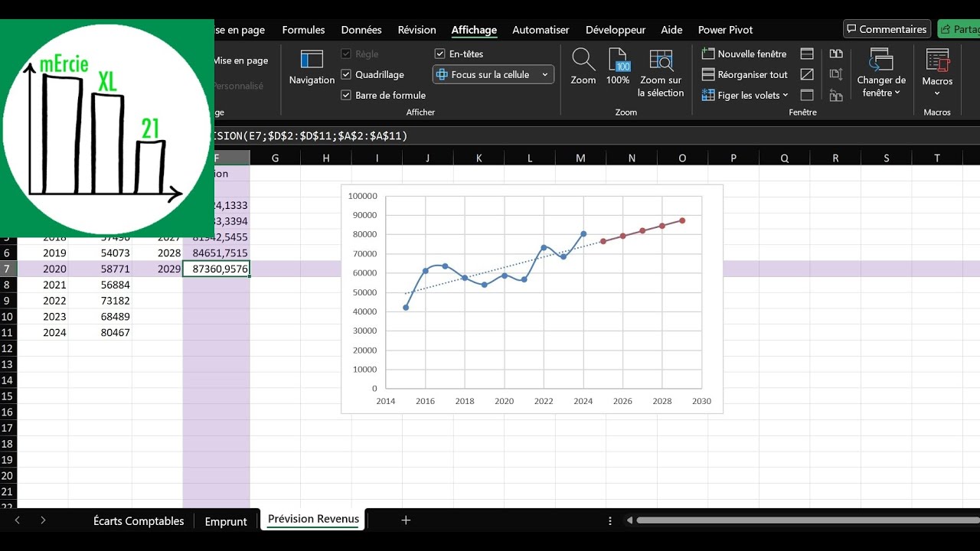The image size is (980, 551).
Task: Switch to Écarts Comptables sheet
Action: 139,520
